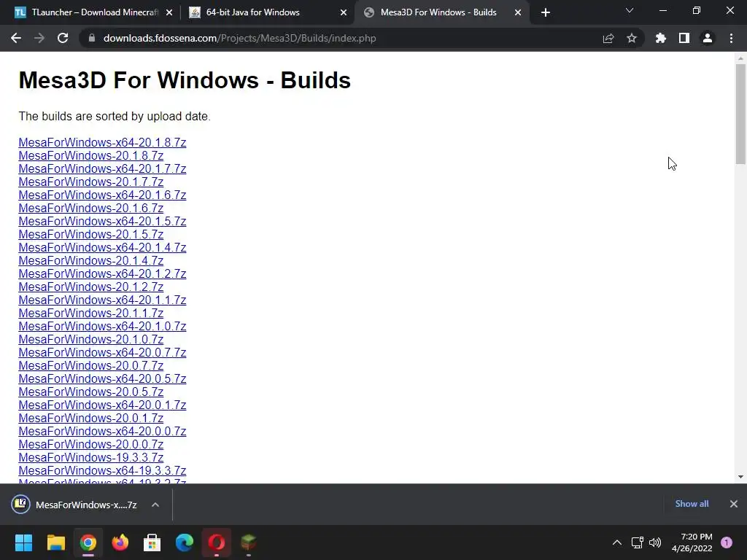Open the MesaForWindows-x64-20.1.5.7z link
The height and width of the screenshot is (560, 747).
coord(102,222)
